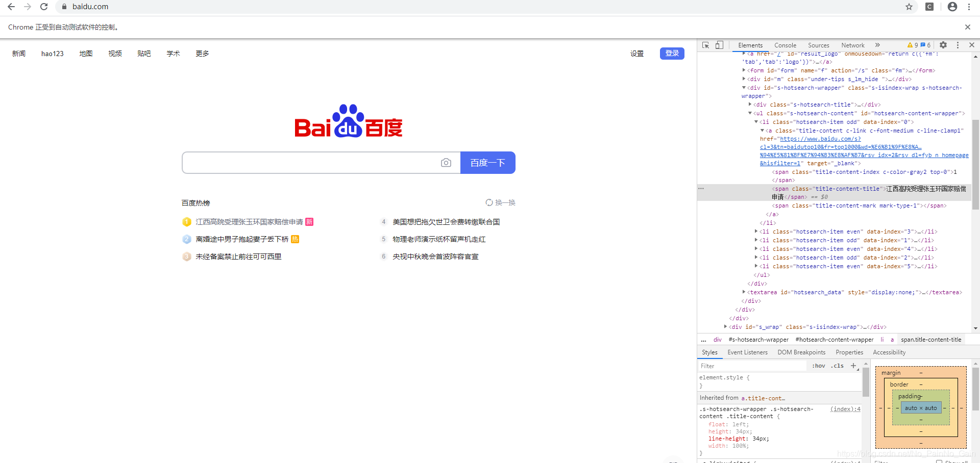980x463 pixels.
Task: Open the Event Listeners tab
Action: [747, 352]
